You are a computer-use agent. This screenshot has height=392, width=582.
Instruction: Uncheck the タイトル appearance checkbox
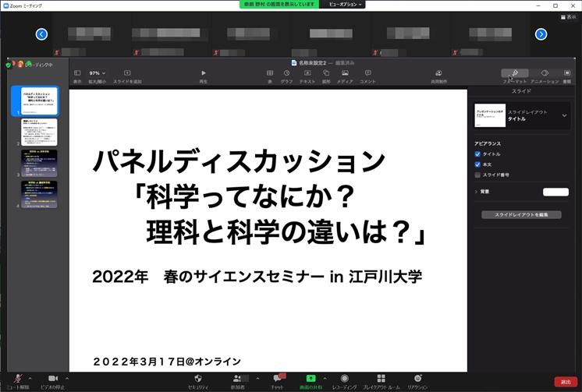477,154
